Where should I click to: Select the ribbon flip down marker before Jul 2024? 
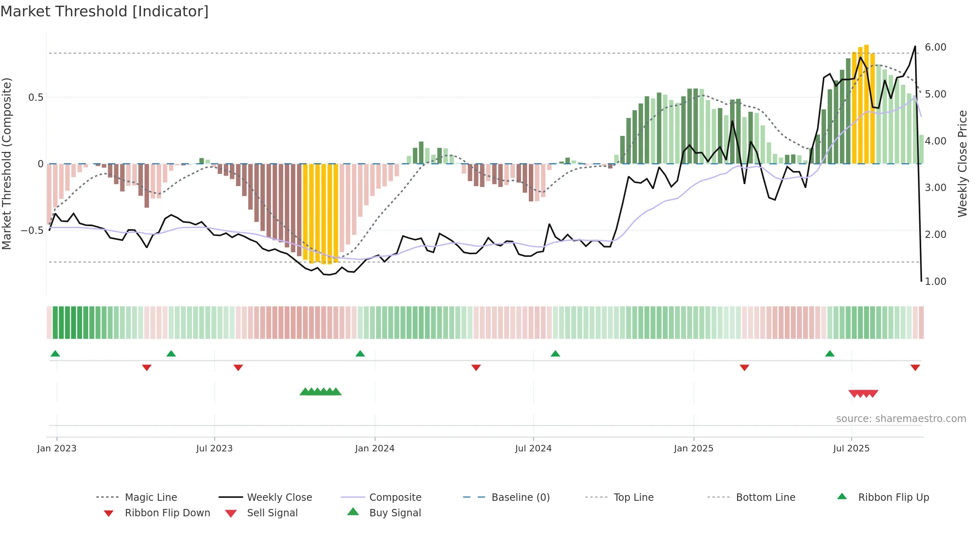[476, 368]
